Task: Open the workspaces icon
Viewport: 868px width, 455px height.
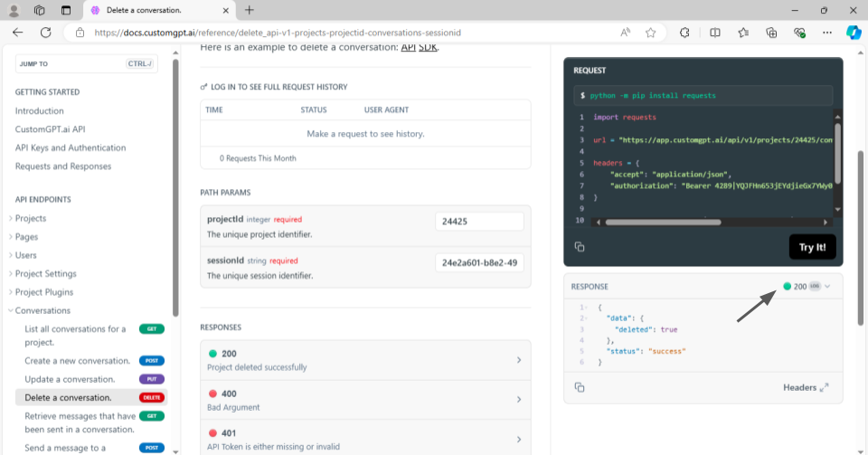Action: pyautogui.click(x=39, y=10)
